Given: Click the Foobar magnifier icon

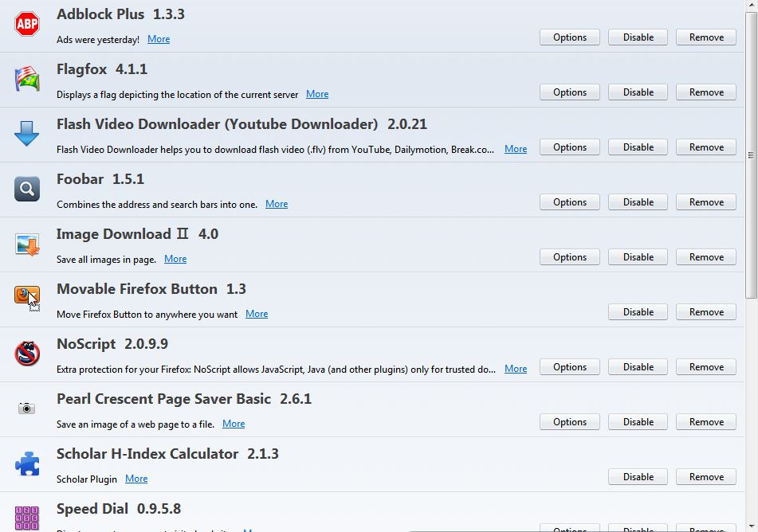Looking at the screenshot, I should coord(27,189).
